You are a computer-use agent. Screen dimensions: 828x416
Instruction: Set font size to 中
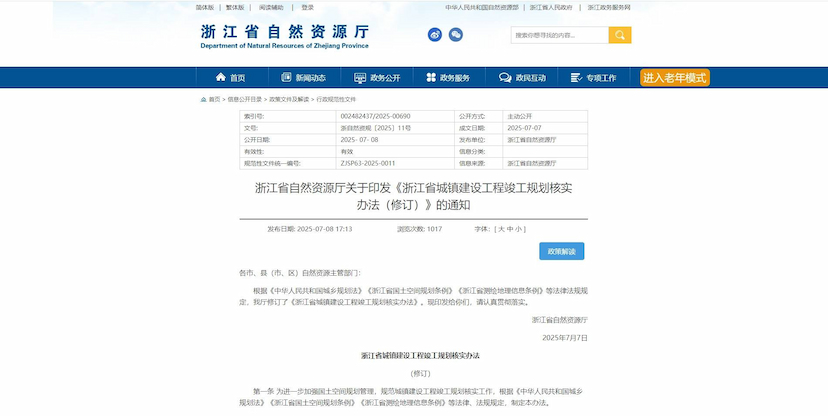click(x=510, y=229)
